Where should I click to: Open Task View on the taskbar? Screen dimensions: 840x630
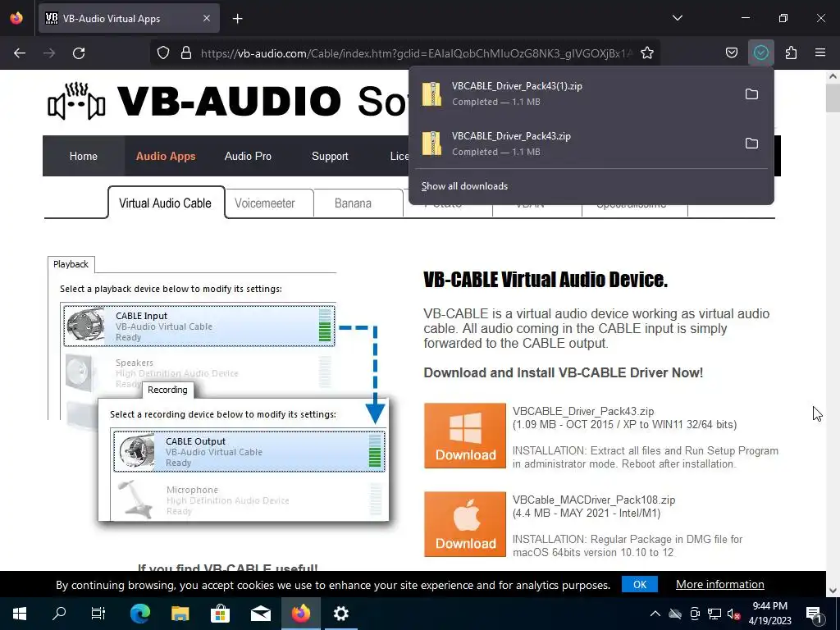98,614
